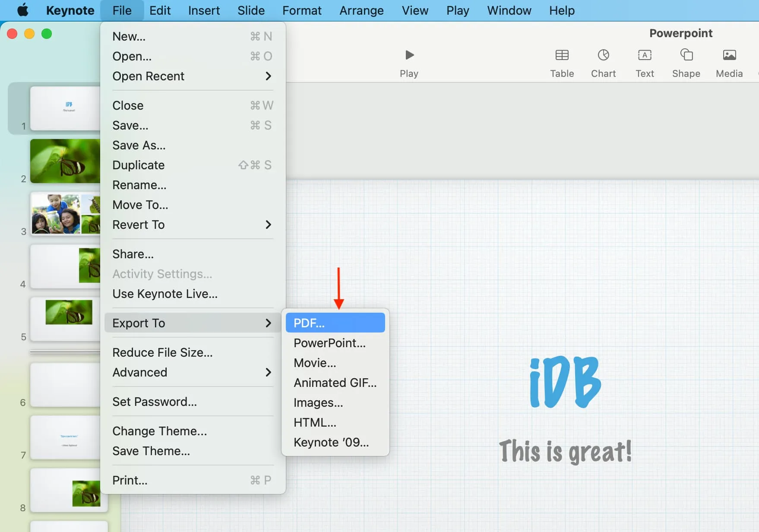Screen dimensions: 759x532
Task: Open the Chart toolbar icon
Action: tap(603, 55)
